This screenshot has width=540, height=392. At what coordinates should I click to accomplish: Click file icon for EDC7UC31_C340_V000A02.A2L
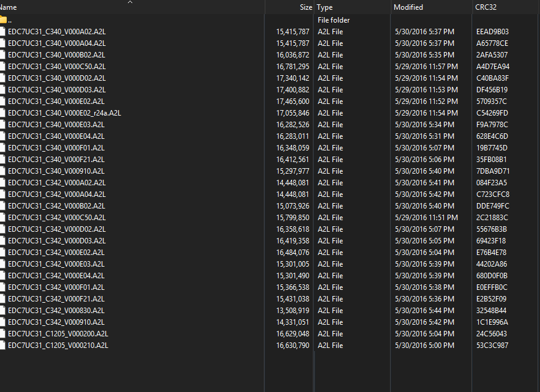pyautogui.click(x=3, y=32)
